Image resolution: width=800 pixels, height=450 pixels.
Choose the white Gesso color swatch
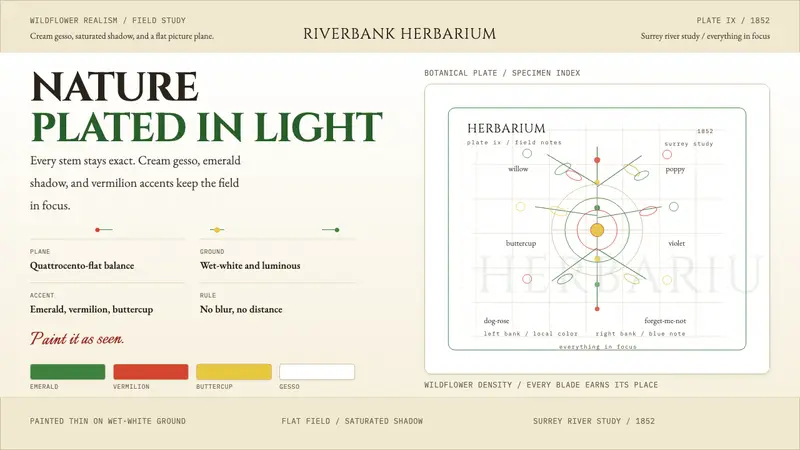(x=317, y=371)
